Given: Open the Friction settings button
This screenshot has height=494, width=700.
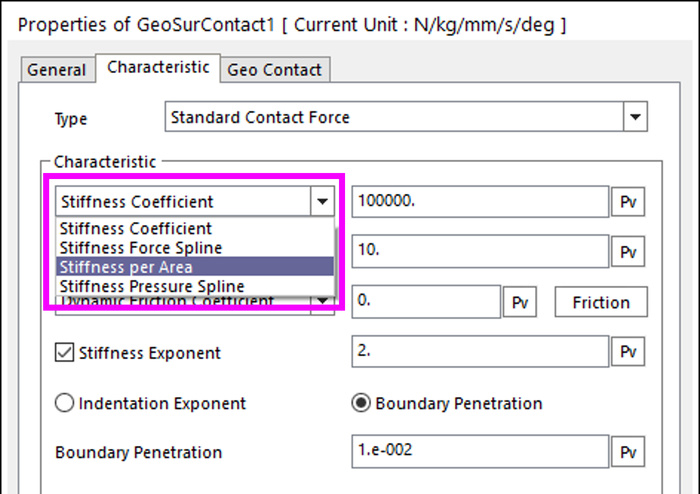Looking at the screenshot, I should pyautogui.click(x=601, y=302).
